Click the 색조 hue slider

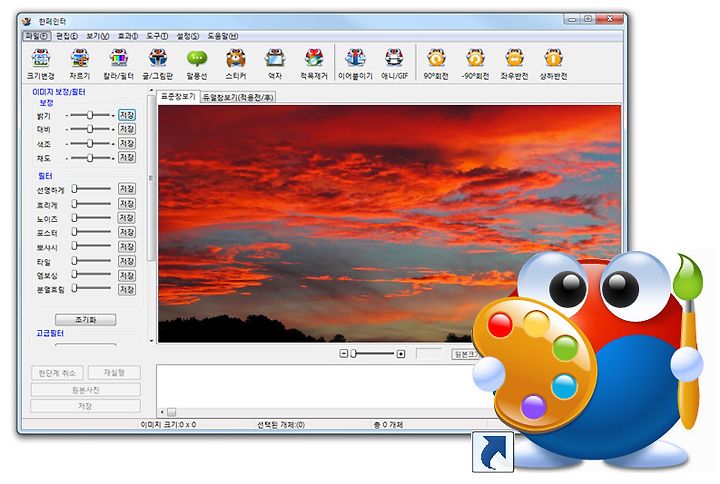click(90, 143)
